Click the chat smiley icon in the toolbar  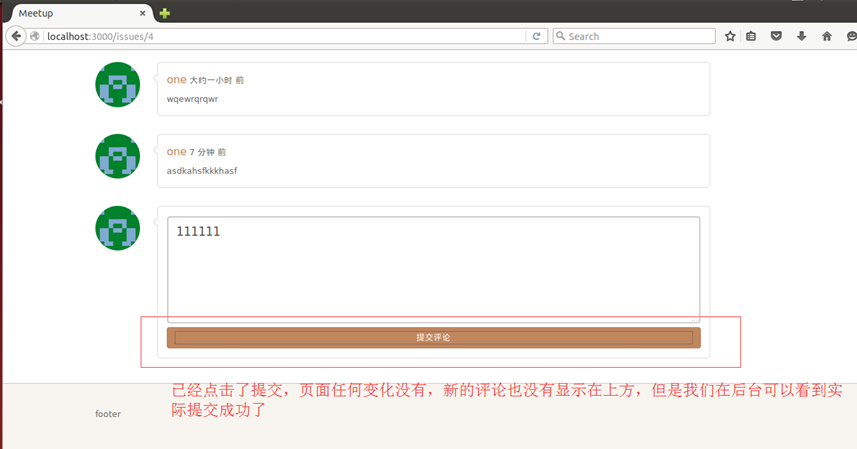pyautogui.click(x=852, y=36)
